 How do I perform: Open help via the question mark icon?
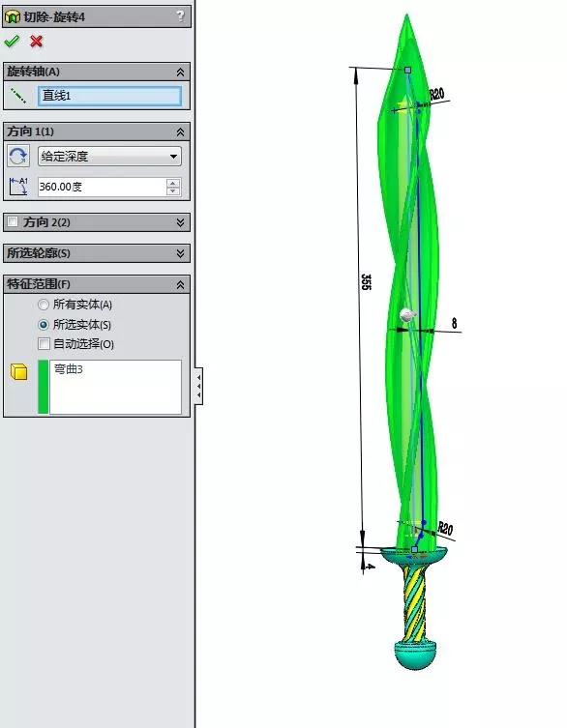point(180,16)
